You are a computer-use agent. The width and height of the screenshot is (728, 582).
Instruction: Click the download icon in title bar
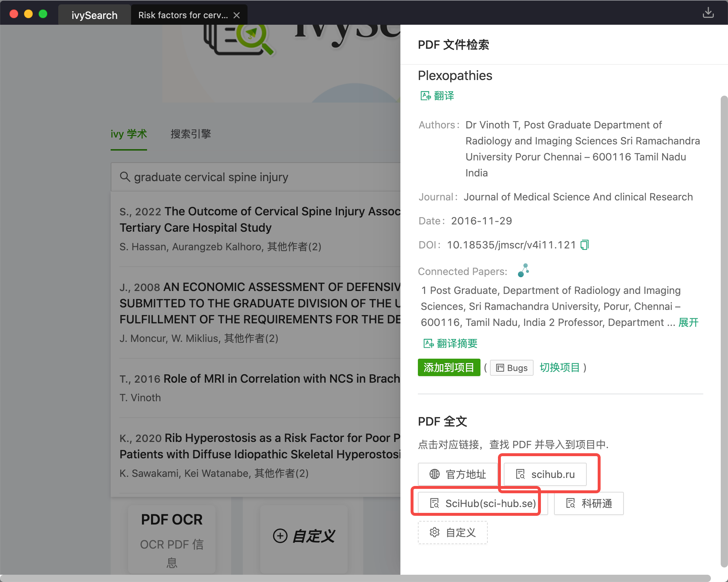click(x=708, y=13)
